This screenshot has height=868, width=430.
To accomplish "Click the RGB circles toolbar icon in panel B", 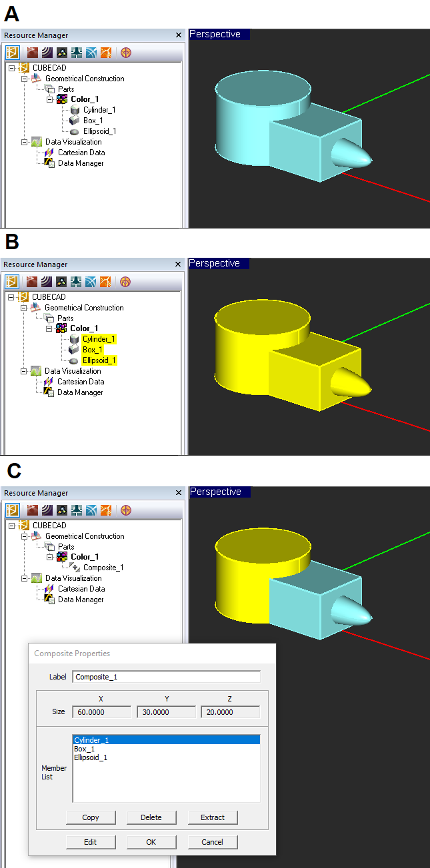I will click(61, 281).
